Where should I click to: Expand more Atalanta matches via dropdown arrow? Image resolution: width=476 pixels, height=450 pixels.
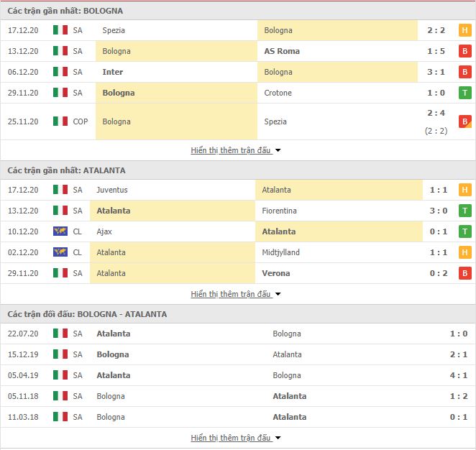click(x=278, y=294)
